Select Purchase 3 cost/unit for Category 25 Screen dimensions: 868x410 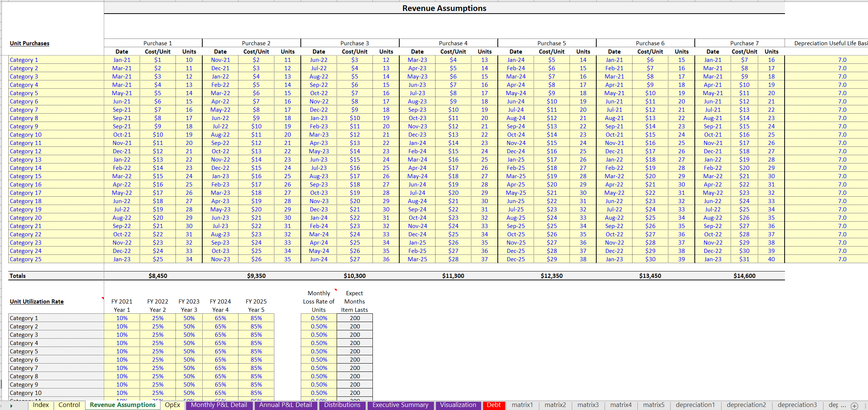tap(355, 259)
